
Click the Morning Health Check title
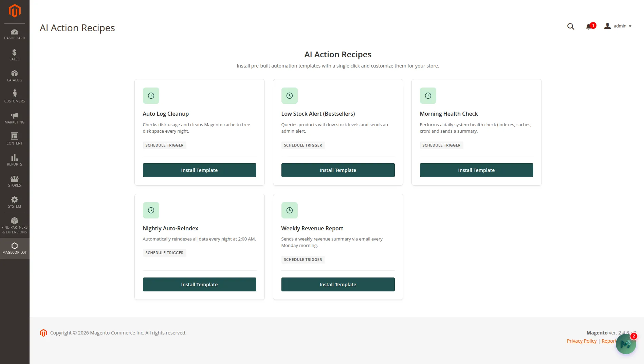point(449,114)
